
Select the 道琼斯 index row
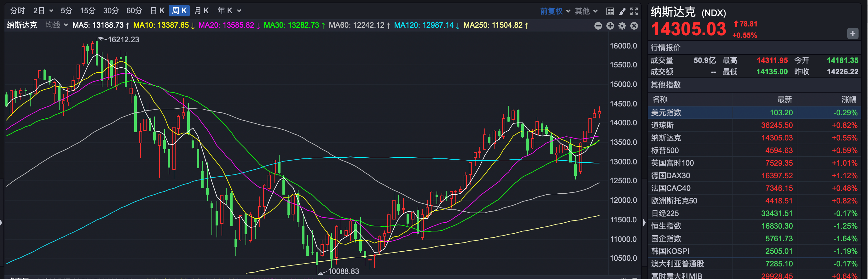pos(754,125)
